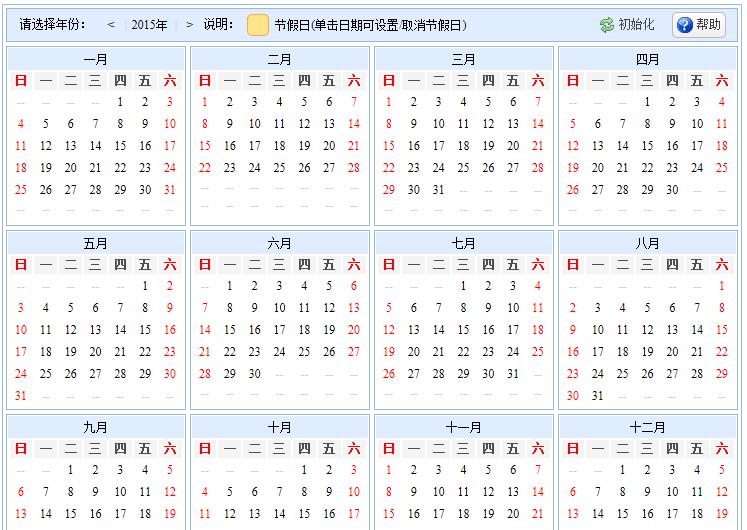Screen dimensions: 747x530
Task: Select date 15 in 七月 calendar
Action: tap(464, 330)
